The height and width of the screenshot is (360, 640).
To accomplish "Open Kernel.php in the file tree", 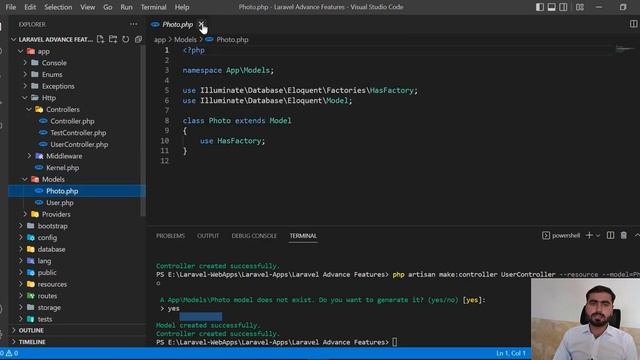I will pos(77,168).
